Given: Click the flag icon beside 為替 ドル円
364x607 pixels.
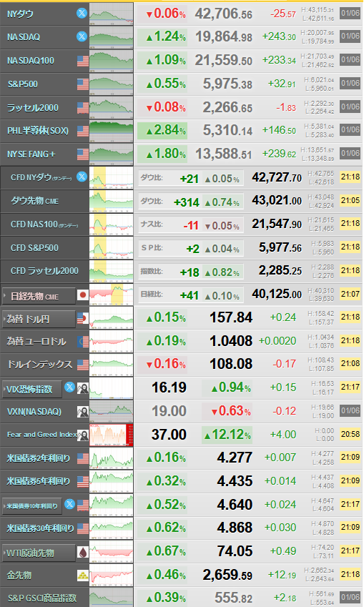Looking at the screenshot, I should point(82,319).
